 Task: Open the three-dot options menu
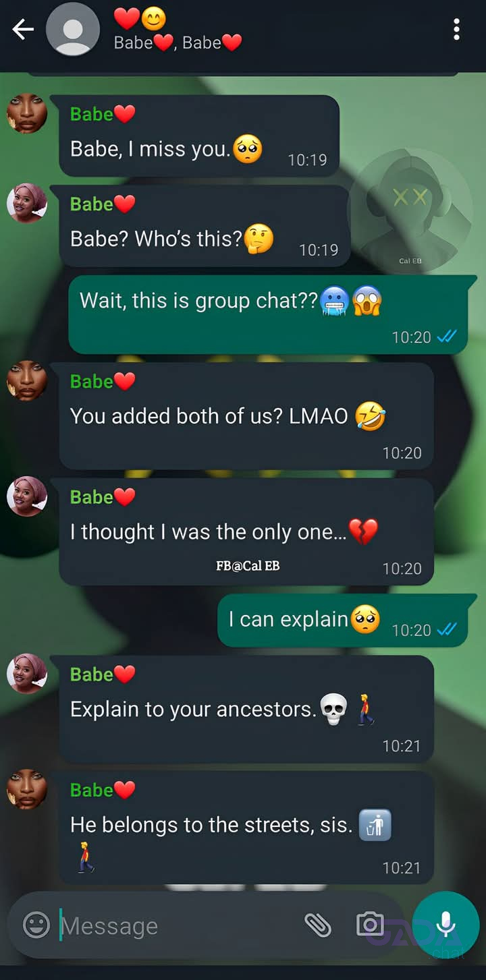pos(457,29)
